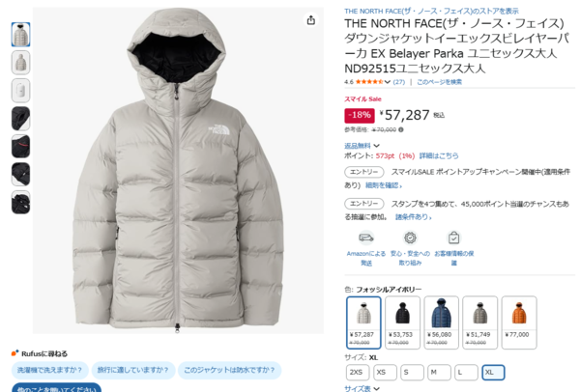
Task: Expand the size chart (サイズ表) dropdown
Action: [377, 388]
